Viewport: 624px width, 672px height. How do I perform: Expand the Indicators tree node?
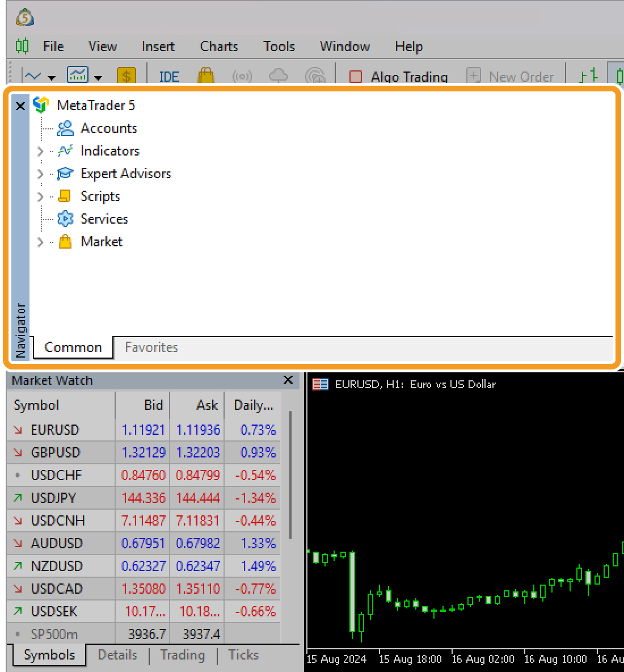click(40, 152)
